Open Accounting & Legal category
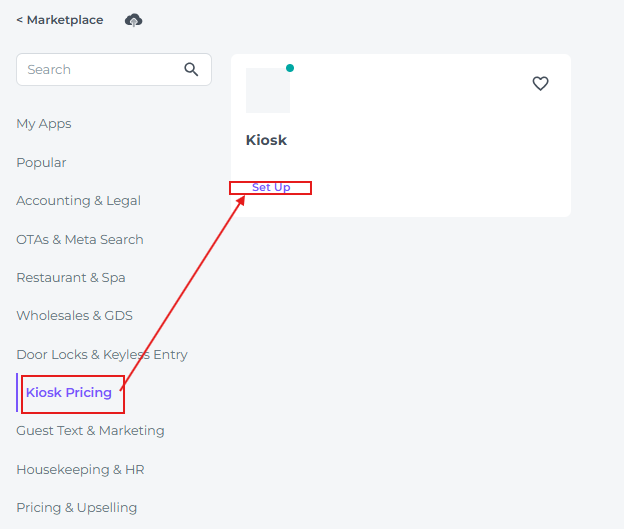This screenshot has width=624, height=529. point(78,201)
